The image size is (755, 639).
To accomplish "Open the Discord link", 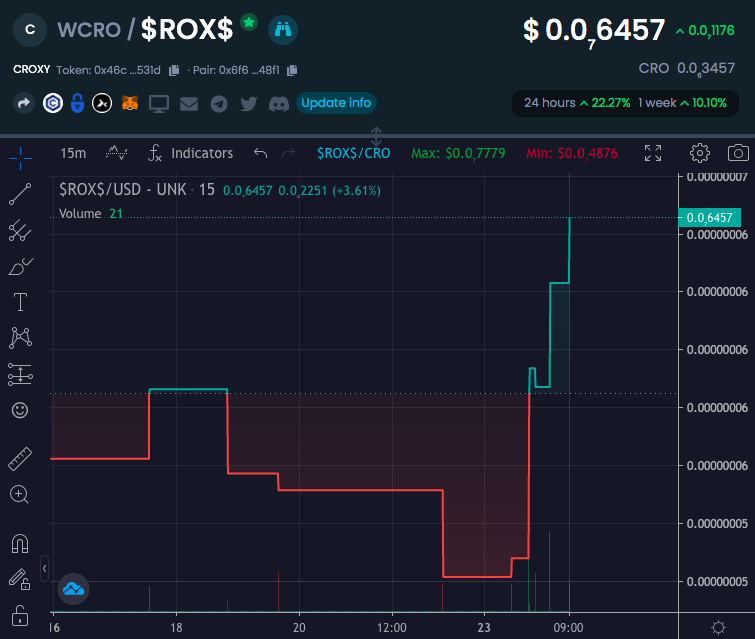I will point(279,104).
